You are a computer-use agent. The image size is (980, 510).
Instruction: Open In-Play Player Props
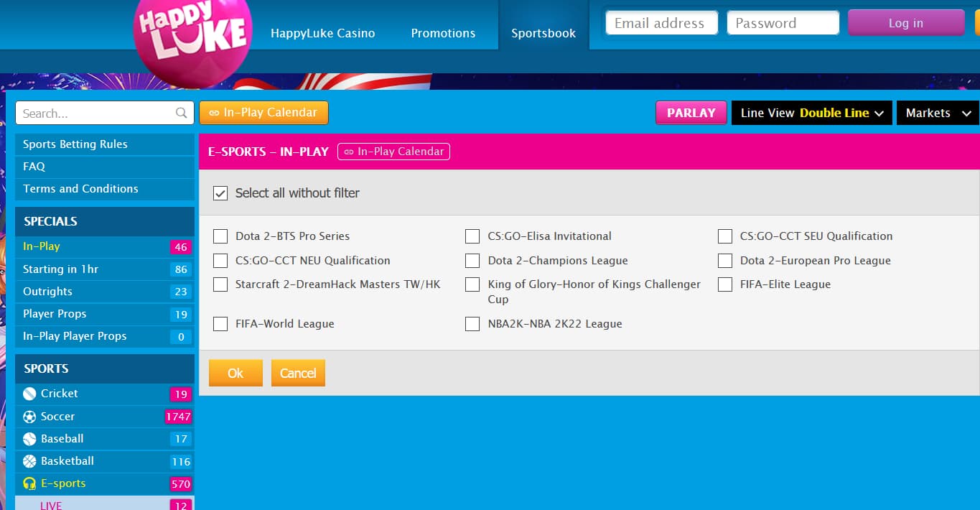pyautogui.click(x=105, y=336)
